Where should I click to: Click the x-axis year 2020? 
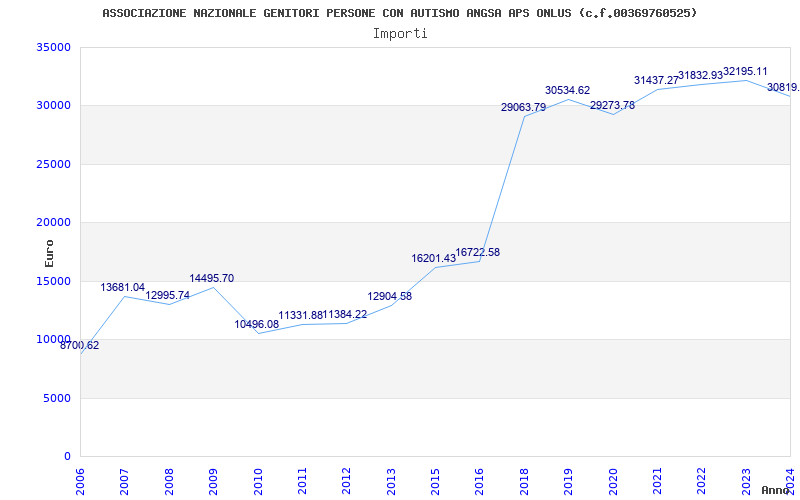(613, 481)
